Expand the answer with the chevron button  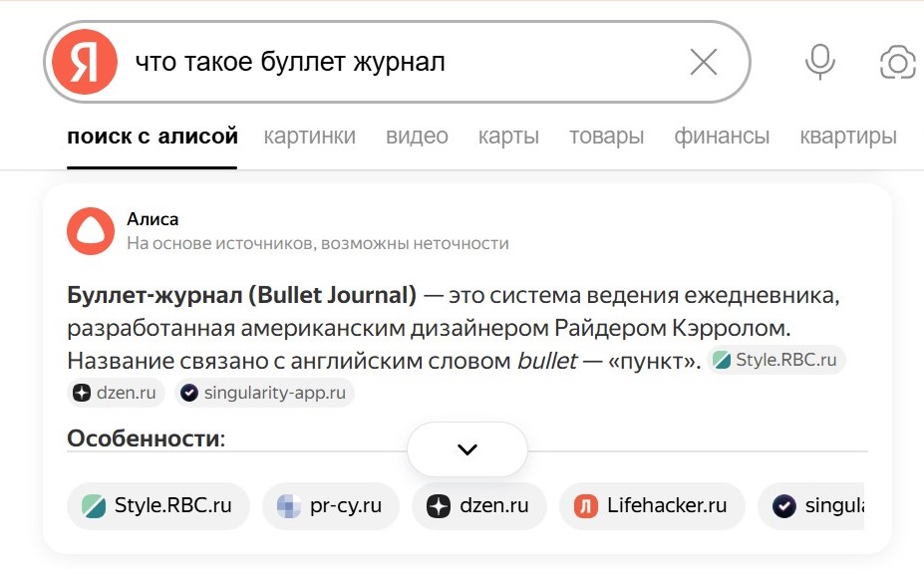[466, 449]
